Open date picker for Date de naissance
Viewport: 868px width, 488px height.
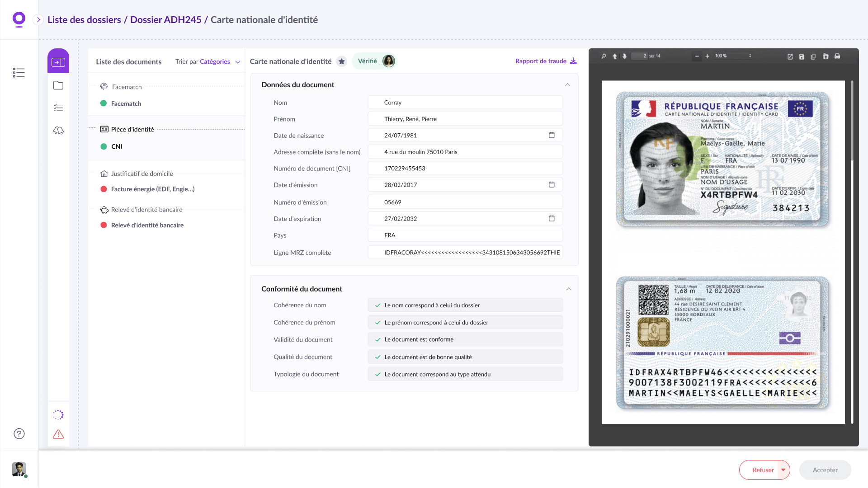coord(552,135)
